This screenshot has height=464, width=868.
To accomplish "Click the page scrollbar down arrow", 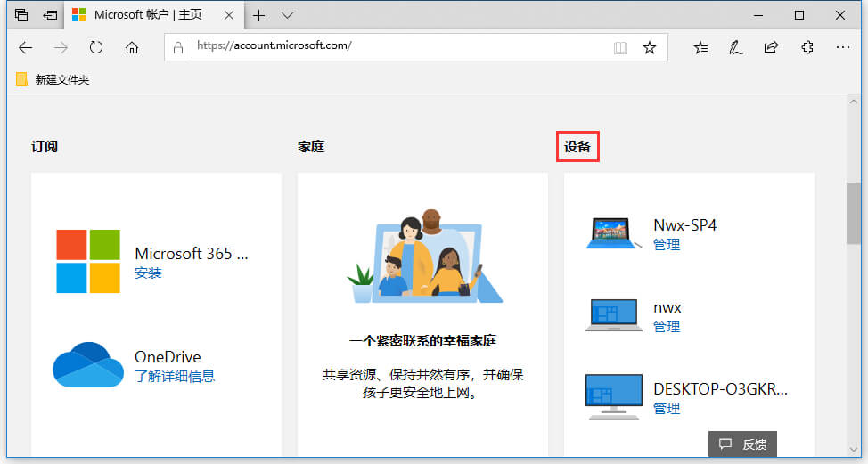I will tap(853, 450).
